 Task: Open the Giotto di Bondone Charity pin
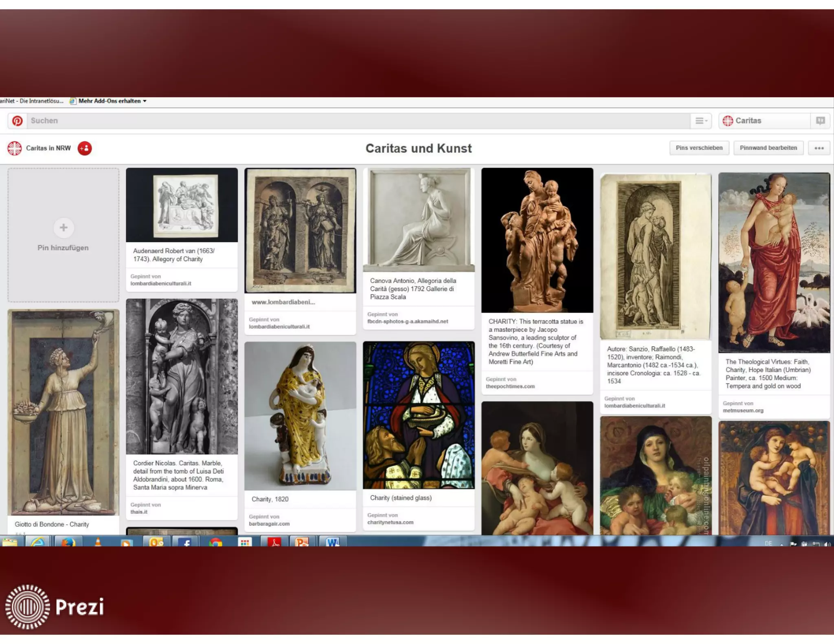63,412
